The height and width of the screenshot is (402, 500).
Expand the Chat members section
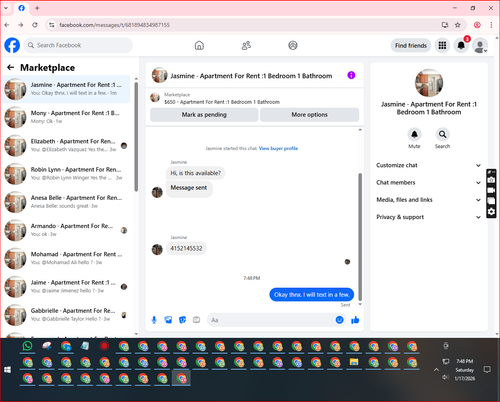pyautogui.click(x=428, y=183)
